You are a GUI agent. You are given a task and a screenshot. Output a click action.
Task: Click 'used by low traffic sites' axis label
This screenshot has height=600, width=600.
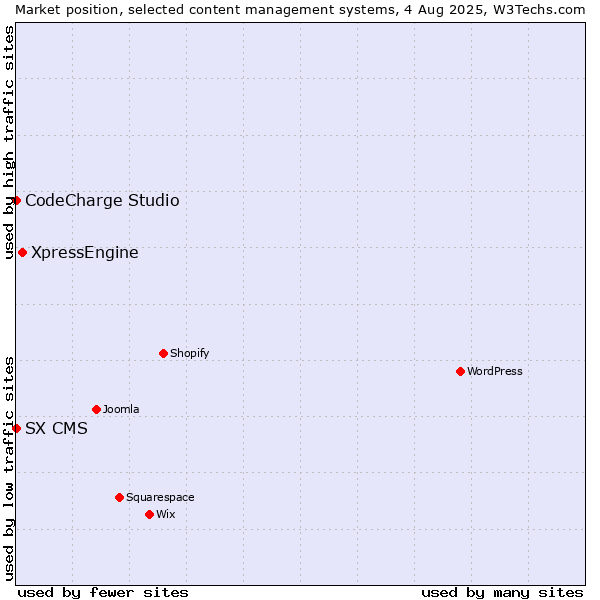pos(9,469)
